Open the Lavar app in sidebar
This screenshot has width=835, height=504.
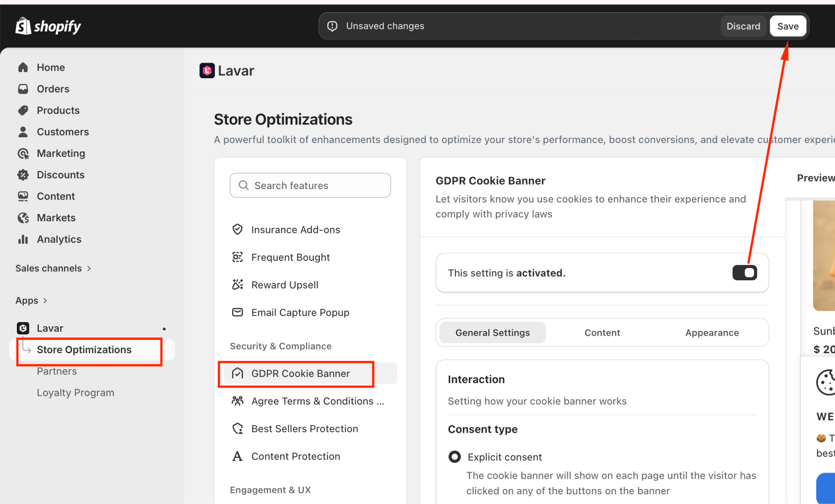50,328
